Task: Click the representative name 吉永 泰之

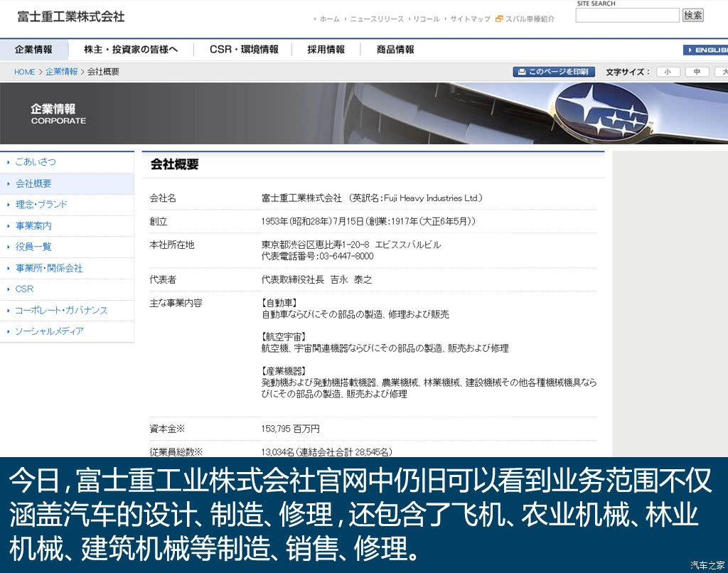Action: point(351,279)
